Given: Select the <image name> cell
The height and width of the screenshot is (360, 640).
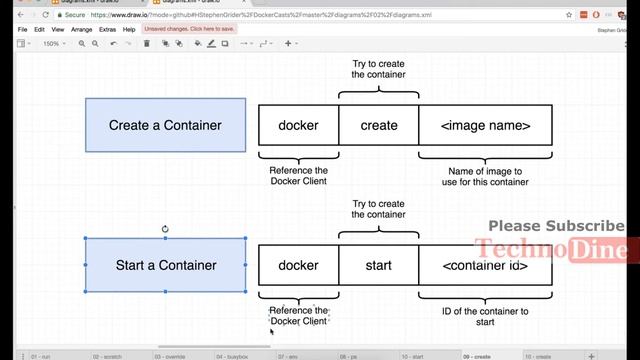Looking at the screenshot, I should [x=485, y=125].
